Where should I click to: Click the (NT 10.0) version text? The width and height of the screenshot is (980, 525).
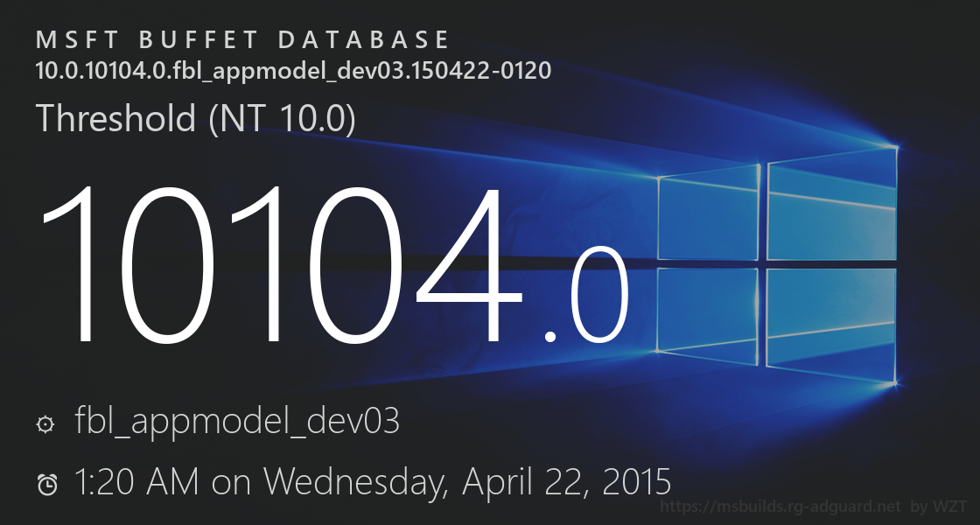282,119
